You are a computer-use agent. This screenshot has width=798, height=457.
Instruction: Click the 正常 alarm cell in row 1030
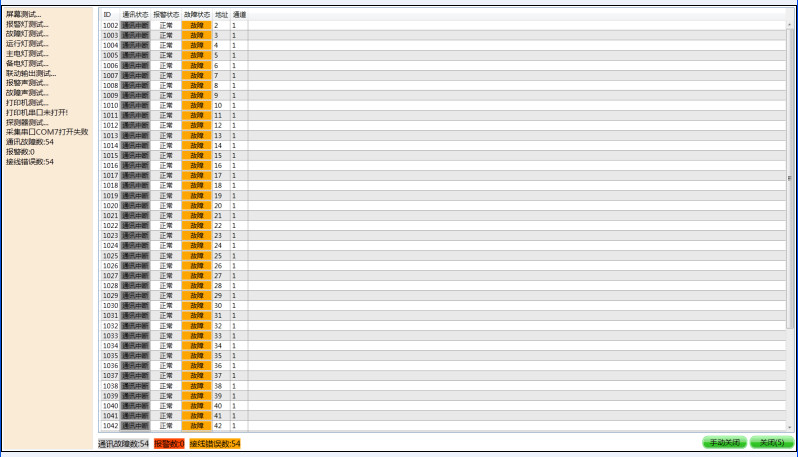[166, 306]
